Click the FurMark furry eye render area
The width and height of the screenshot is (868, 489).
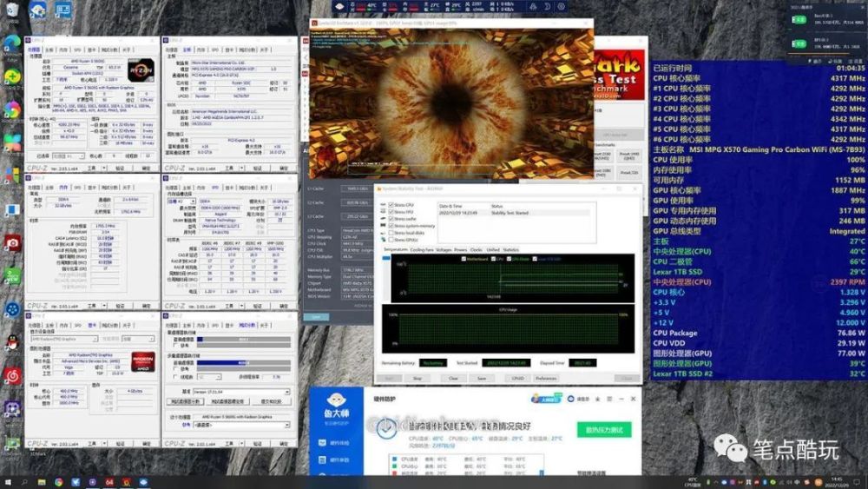[451, 102]
